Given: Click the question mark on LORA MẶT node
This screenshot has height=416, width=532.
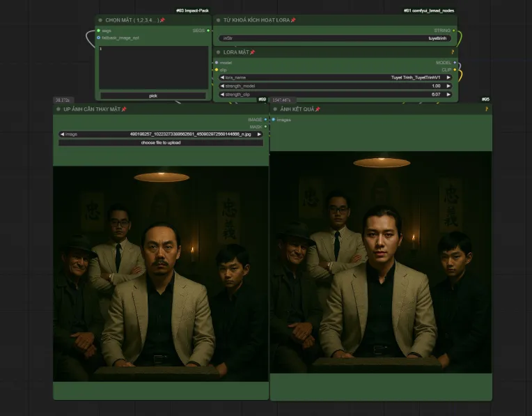Looking at the screenshot, I should point(452,52).
